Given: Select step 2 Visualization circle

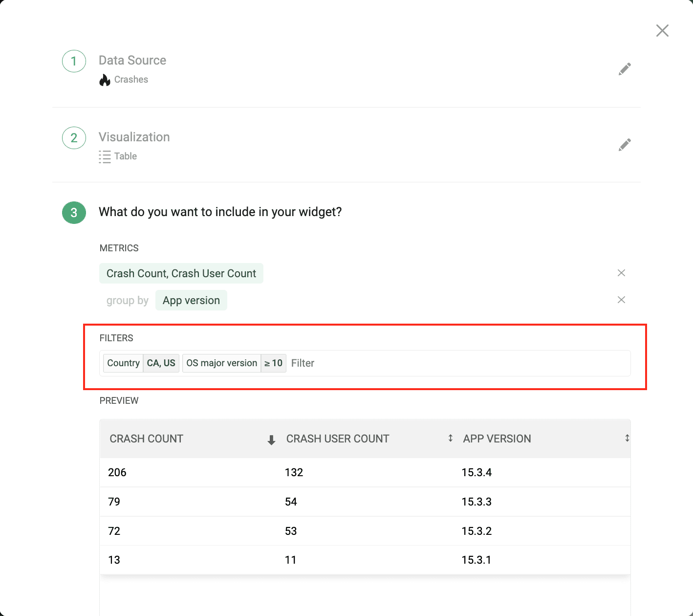Looking at the screenshot, I should point(74,138).
